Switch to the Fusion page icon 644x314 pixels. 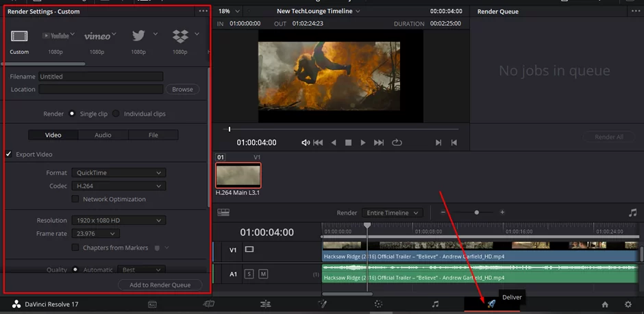(322, 304)
